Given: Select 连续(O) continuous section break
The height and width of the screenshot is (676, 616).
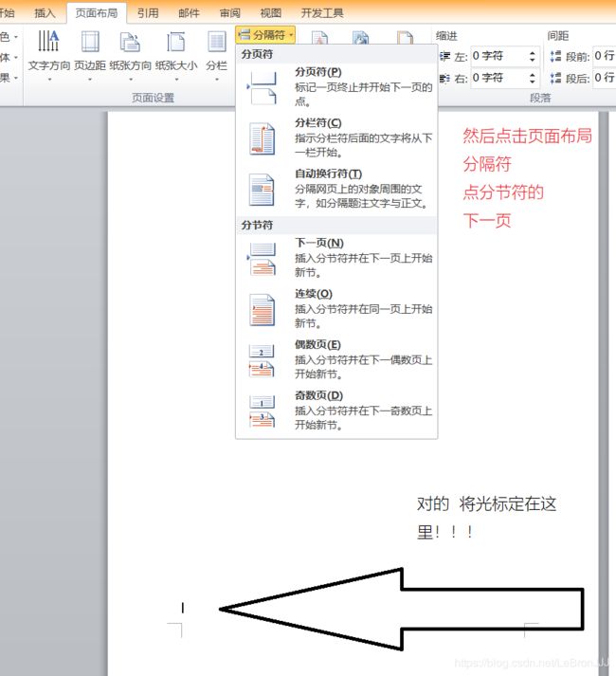Looking at the screenshot, I should tap(336, 309).
